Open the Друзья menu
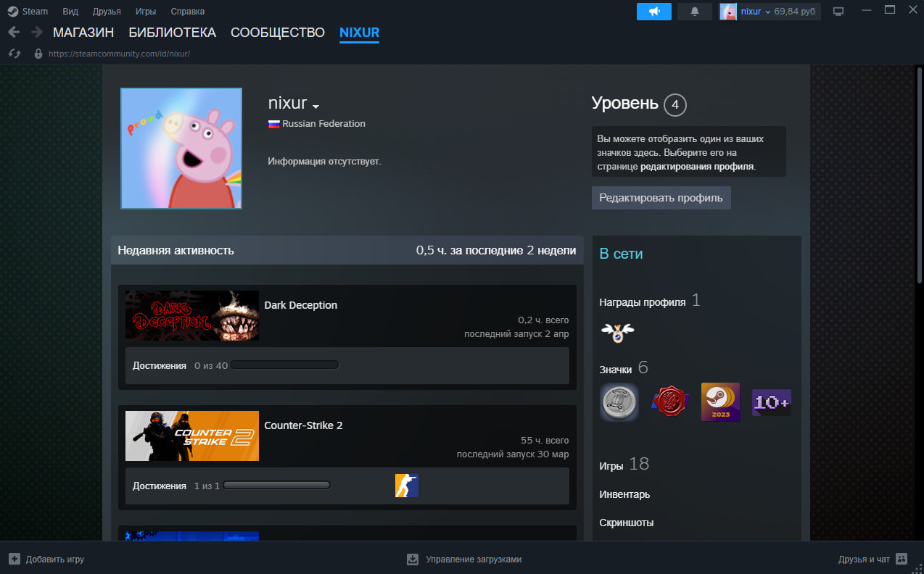 (x=107, y=12)
